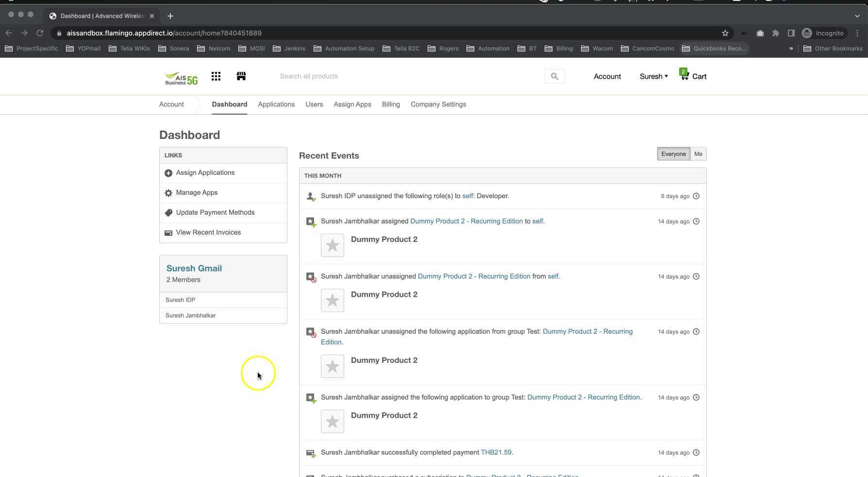The width and height of the screenshot is (868, 477).
Task: Open the browser tab list chevron
Action: click(857, 16)
